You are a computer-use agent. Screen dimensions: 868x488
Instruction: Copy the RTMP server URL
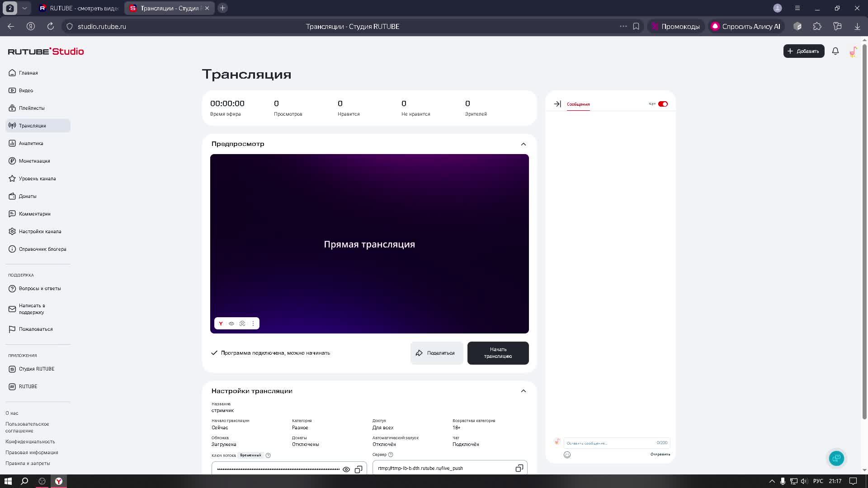[519, 468]
